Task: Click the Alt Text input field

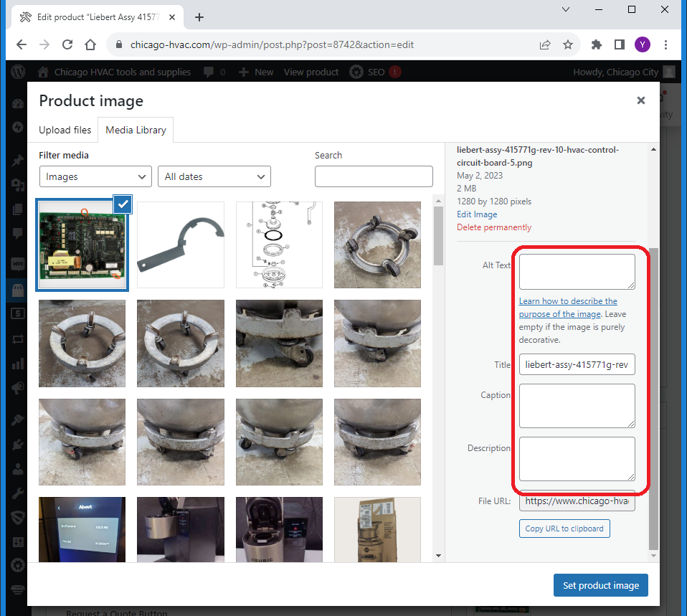Action: click(577, 272)
